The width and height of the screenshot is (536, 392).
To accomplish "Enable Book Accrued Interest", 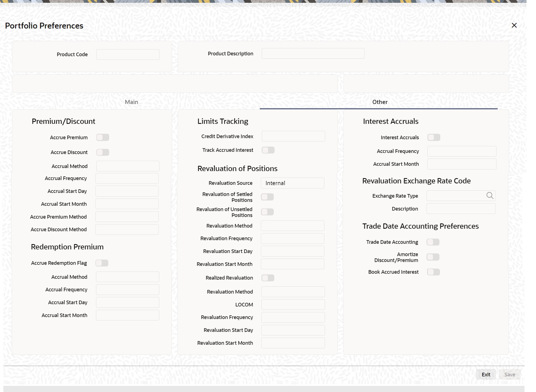I will 434,271.
